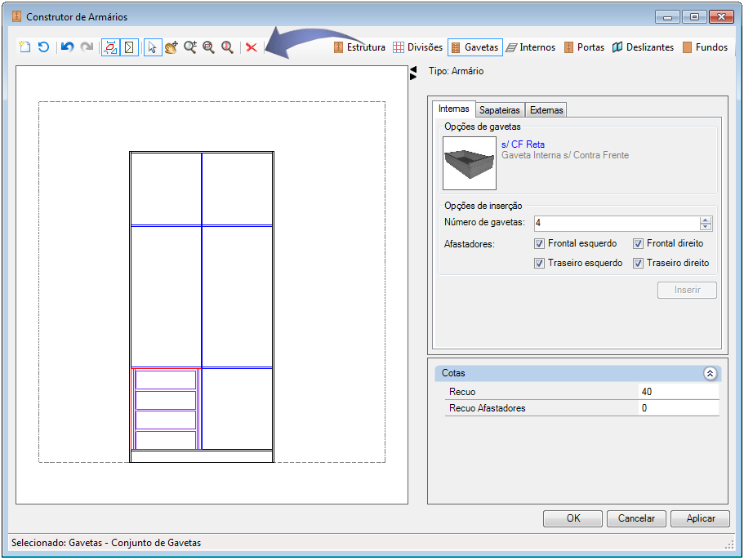Delete the selected item with red X
Screen dimensions: 744x560
click(x=252, y=47)
